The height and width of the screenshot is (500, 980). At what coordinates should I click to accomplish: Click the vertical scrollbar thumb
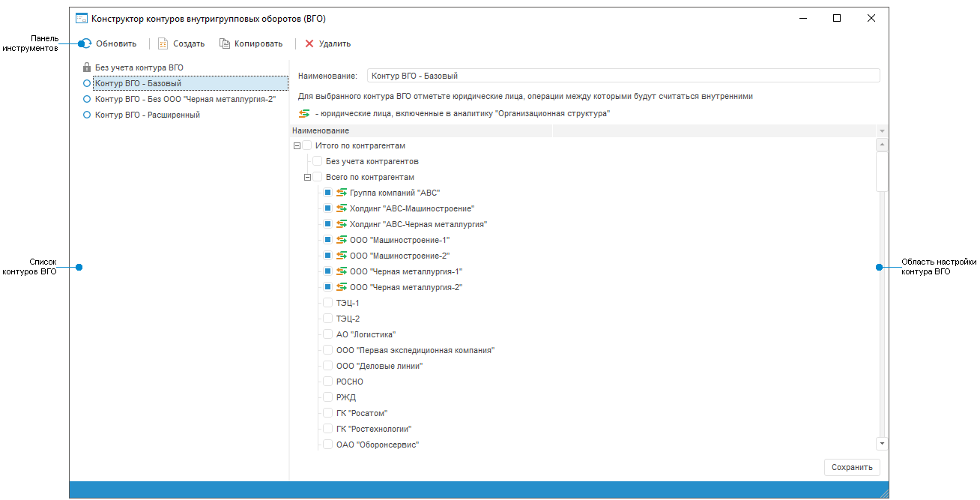[882, 172]
